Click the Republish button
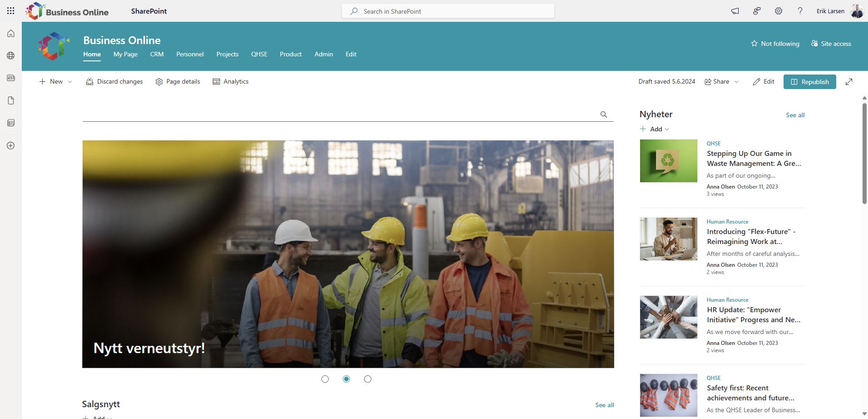This screenshot has height=419, width=868. click(x=810, y=82)
